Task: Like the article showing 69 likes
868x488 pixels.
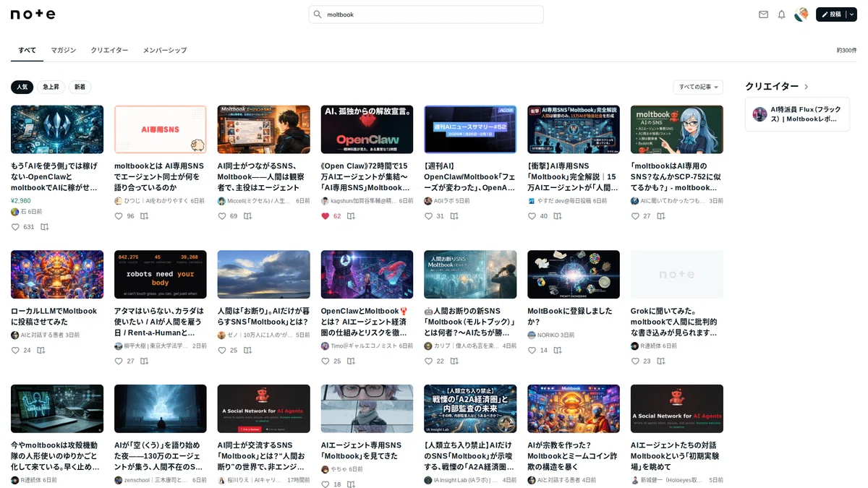Action: 221,216
